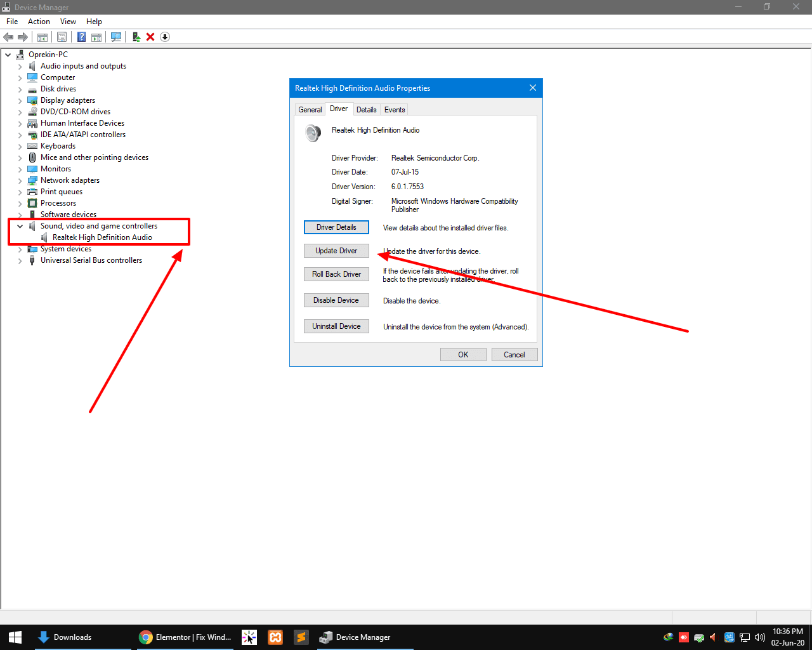The image size is (812, 650).
Task: Open the Windows Start menu
Action: 15,637
